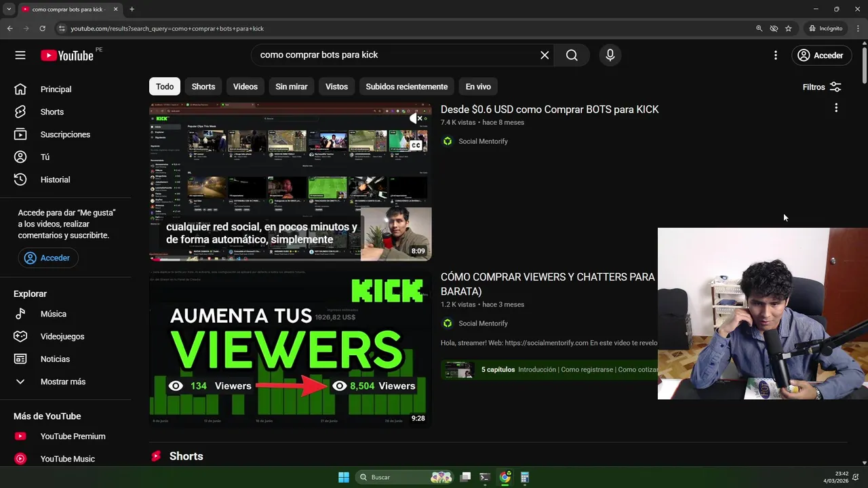Select the Shorts filter chip
This screenshot has width=868, height=488.
point(203,87)
